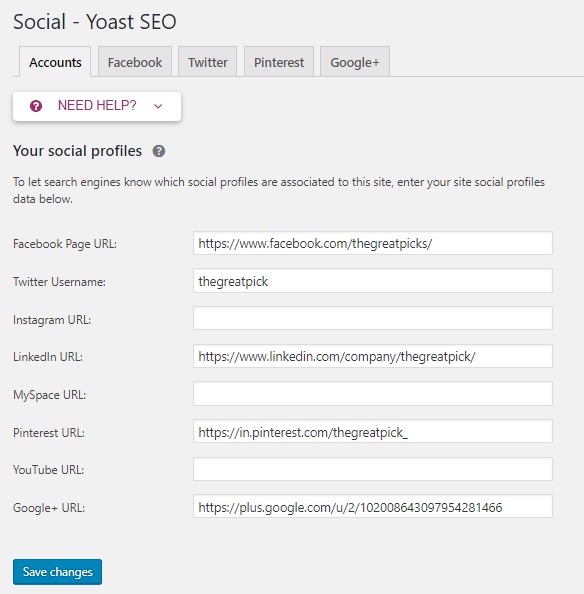
Task: Focus the Pinterest URL field
Action: (373, 431)
